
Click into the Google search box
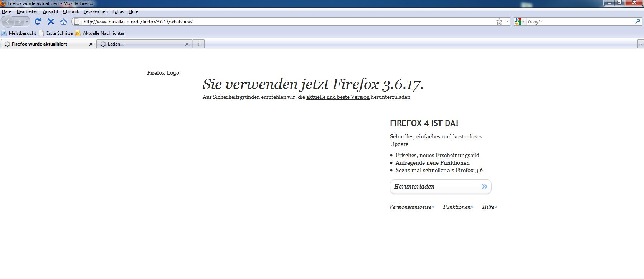pyautogui.click(x=581, y=22)
